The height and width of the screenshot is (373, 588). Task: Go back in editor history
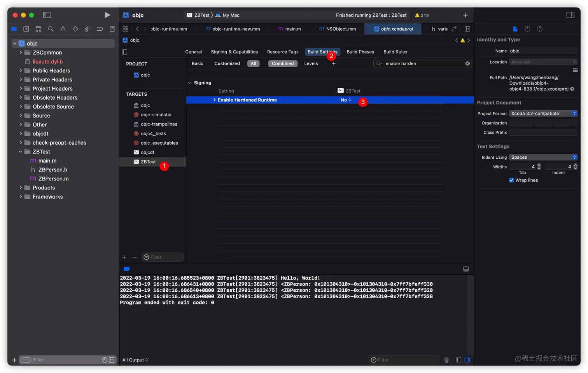[x=137, y=29]
